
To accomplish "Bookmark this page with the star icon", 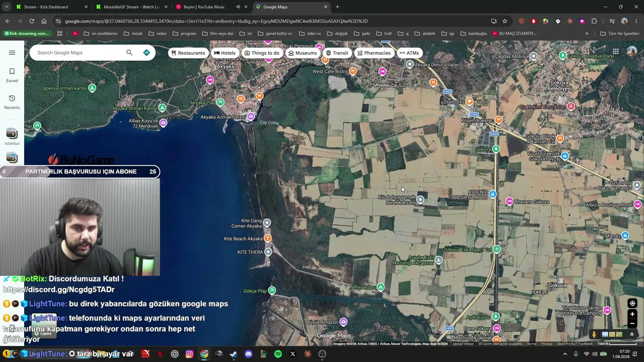I will pyautogui.click(x=505, y=21).
